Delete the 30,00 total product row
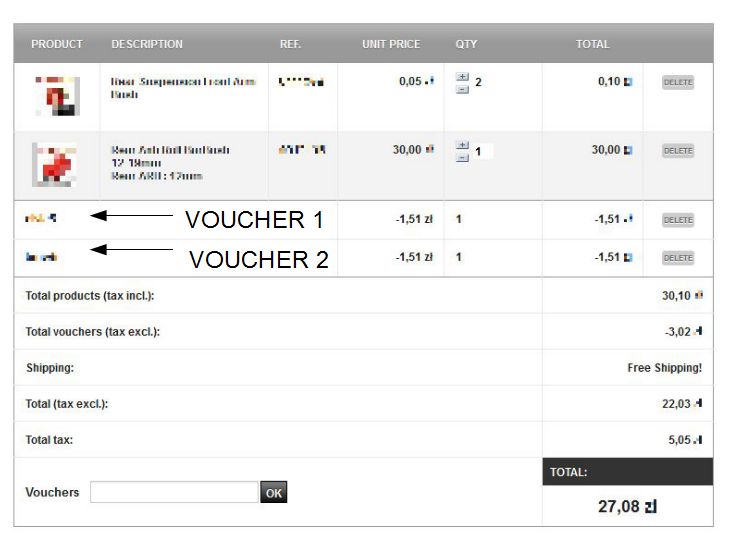The height and width of the screenshot is (545, 732). coord(678,151)
